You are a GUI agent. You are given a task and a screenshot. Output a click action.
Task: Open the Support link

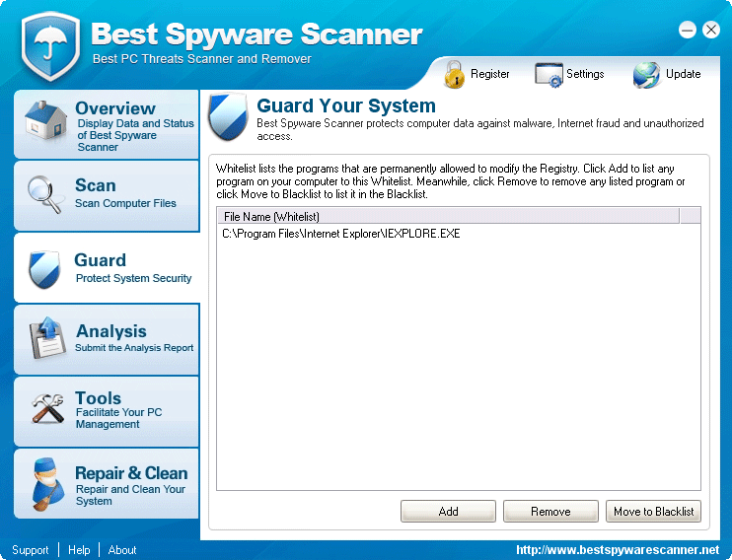tap(31, 550)
